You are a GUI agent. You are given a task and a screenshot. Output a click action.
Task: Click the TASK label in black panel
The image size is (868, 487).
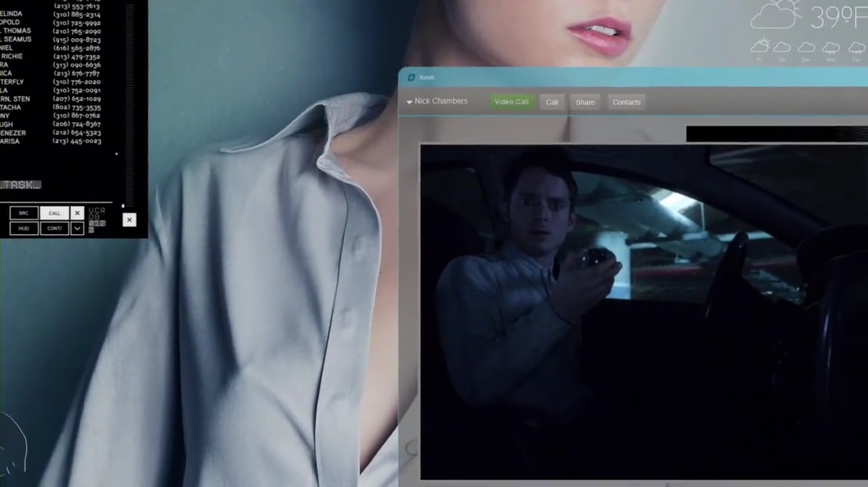pyautogui.click(x=20, y=184)
